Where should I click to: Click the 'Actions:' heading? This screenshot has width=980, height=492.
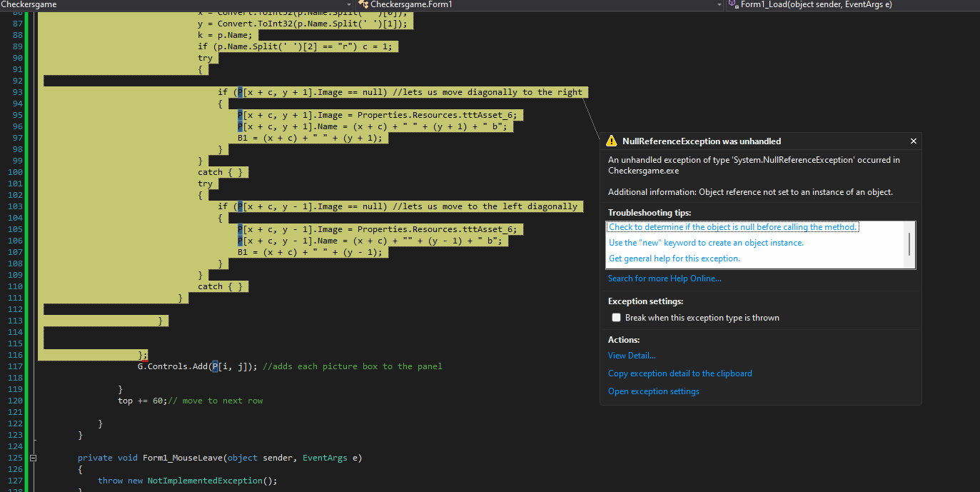coord(624,340)
